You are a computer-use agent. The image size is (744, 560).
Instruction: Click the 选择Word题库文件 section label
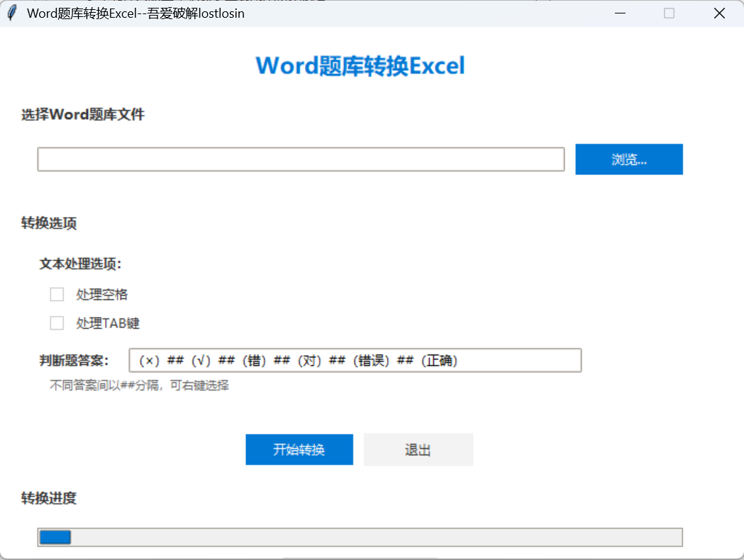[x=82, y=114]
